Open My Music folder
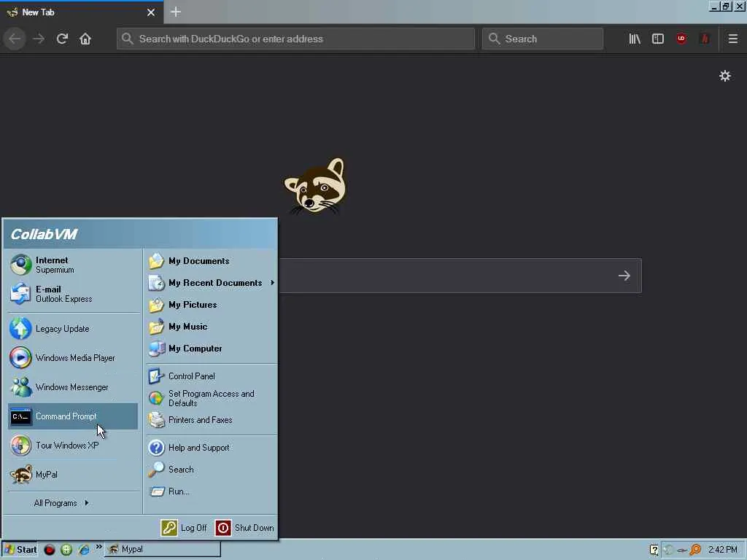 point(212,327)
